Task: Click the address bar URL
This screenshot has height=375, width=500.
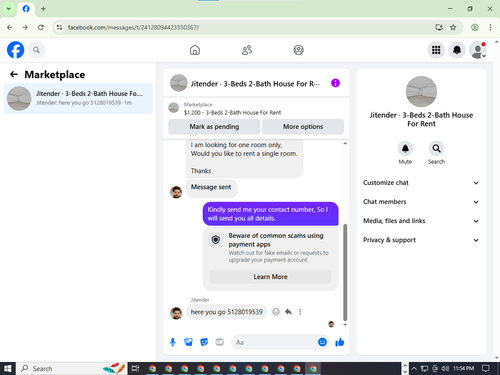Action: tap(133, 27)
